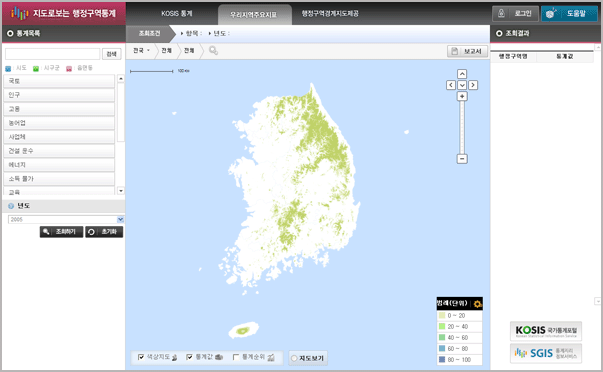This screenshot has width=603, height=372.
Task: Click the category list scroll-down arrow
Action: pyautogui.click(x=121, y=190)
